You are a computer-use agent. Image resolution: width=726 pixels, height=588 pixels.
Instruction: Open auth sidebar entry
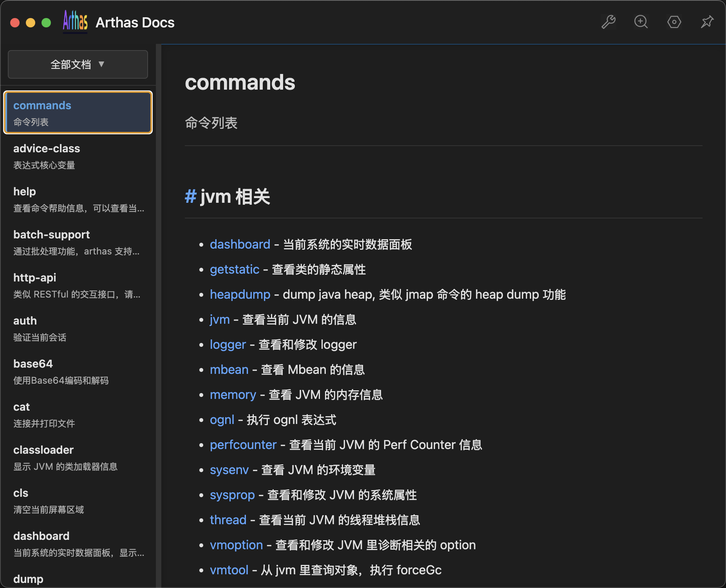coord(78,328)
